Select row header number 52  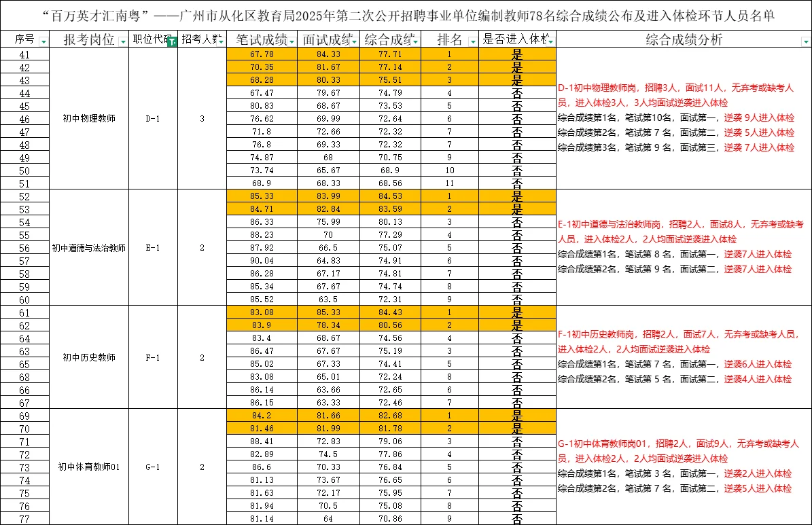point(24,196)
